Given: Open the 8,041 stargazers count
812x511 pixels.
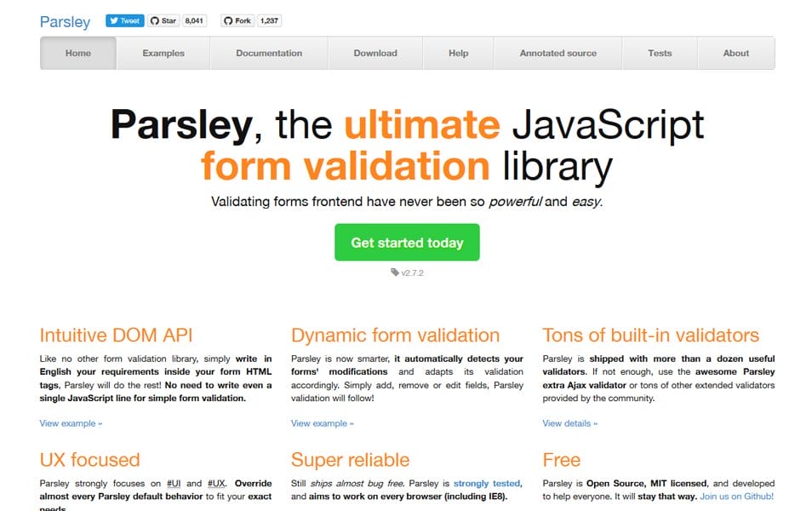Looking at the screenshot, I should 195,20.
